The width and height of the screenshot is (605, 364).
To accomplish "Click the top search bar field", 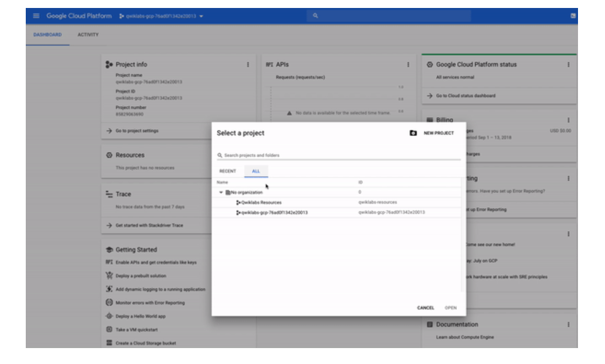I will point(389,16).
